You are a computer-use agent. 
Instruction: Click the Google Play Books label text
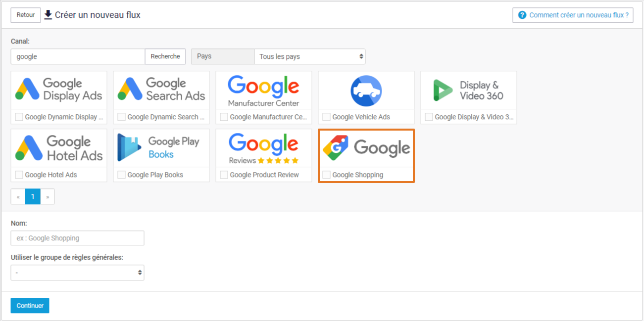coord(155,175)
